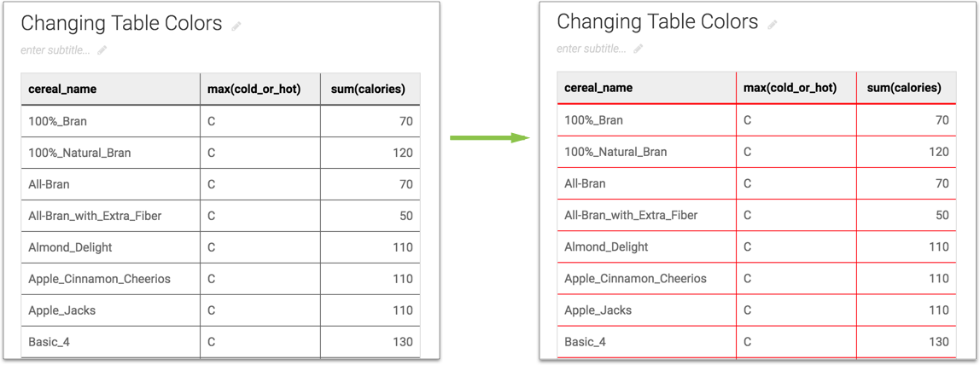
Task: Click 'enter subtitle...' field above the red-bordered table
Action: point(592,49)
